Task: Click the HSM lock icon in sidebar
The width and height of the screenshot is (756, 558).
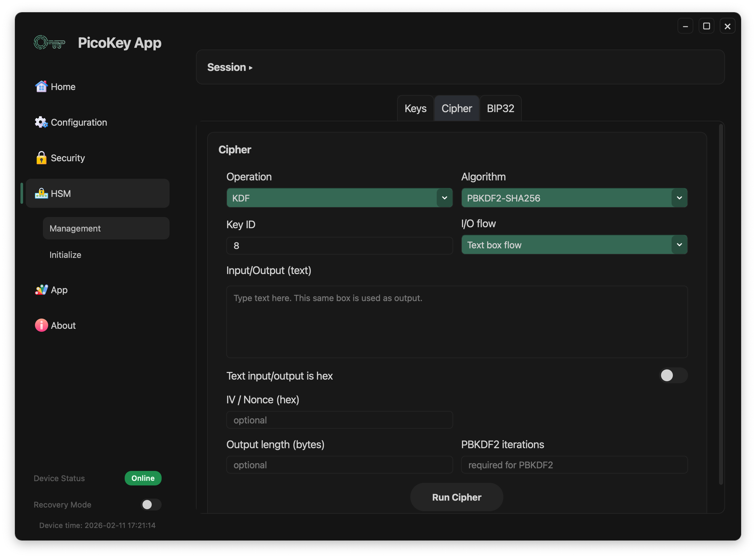Action: tap(41, 194)
